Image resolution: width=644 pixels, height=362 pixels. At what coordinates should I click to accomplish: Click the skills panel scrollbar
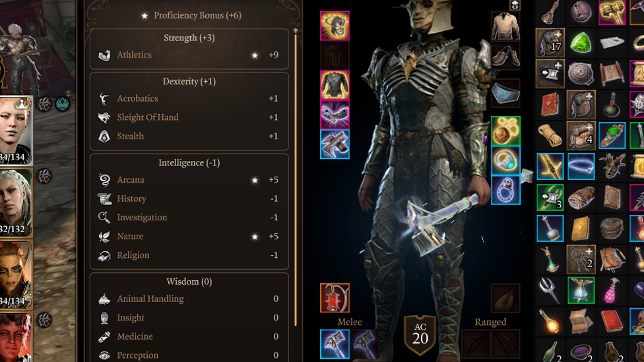(296, 177)
